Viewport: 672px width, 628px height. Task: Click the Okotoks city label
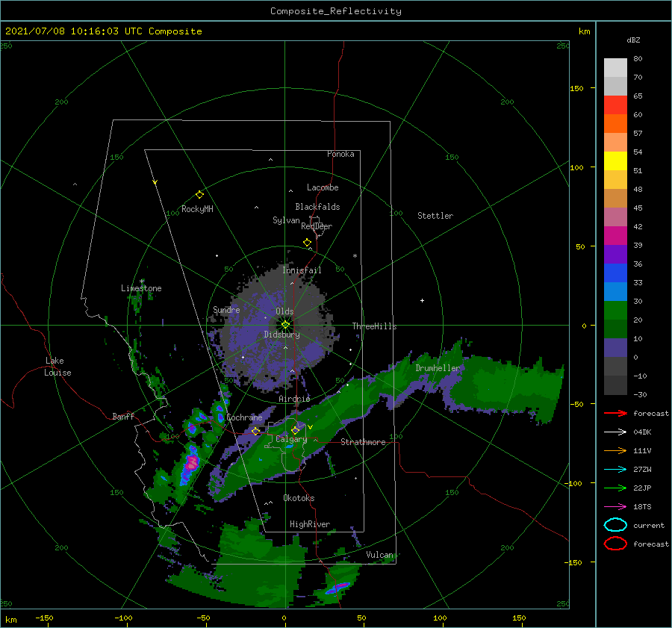(299, 498)
